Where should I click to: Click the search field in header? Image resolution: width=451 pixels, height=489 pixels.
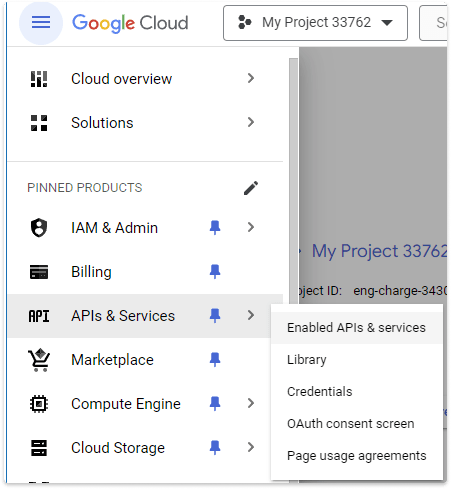pyautogui.click(x=433, y=23)
